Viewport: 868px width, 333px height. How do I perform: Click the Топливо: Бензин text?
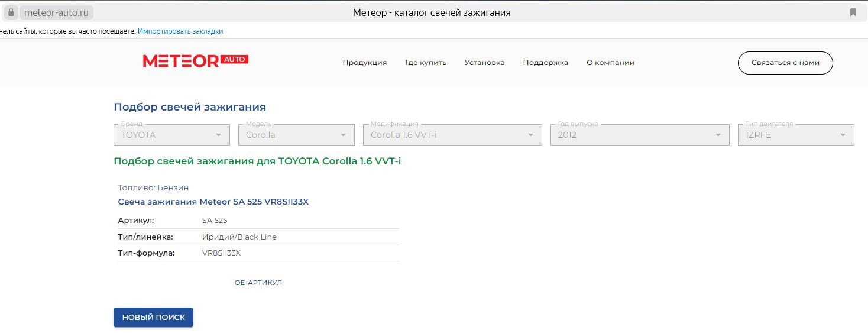click(154, 187)
